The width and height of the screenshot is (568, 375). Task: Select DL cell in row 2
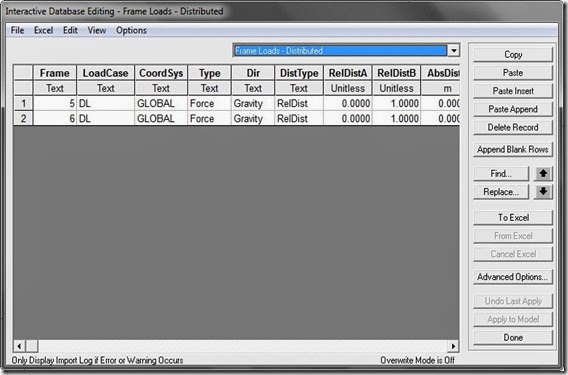point(105,118)
